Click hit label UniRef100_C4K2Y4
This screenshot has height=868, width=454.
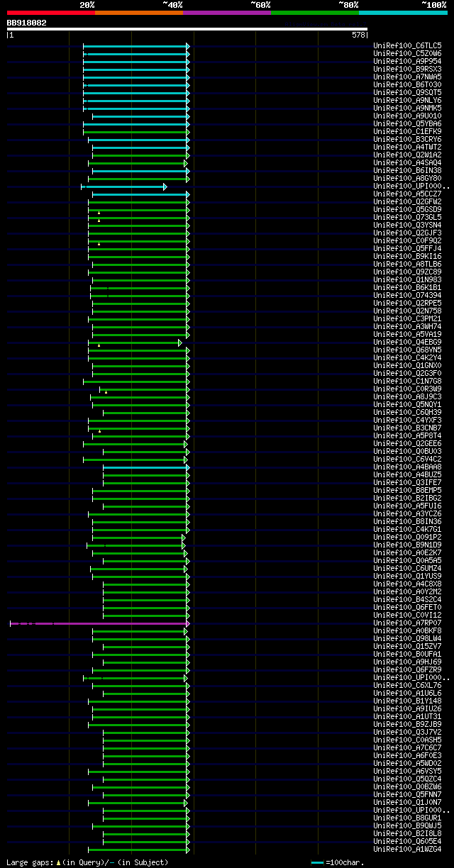click(407, 358)
